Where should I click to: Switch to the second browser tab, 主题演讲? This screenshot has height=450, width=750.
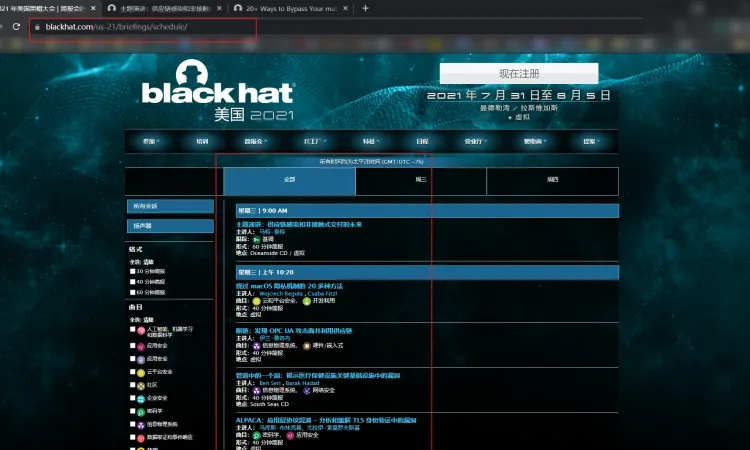(165, 8)
